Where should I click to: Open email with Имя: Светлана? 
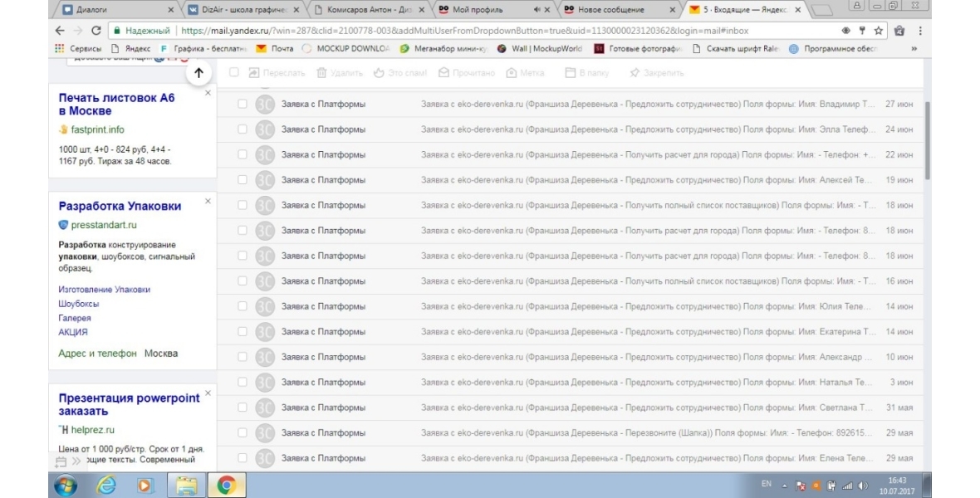coord(570,408)
